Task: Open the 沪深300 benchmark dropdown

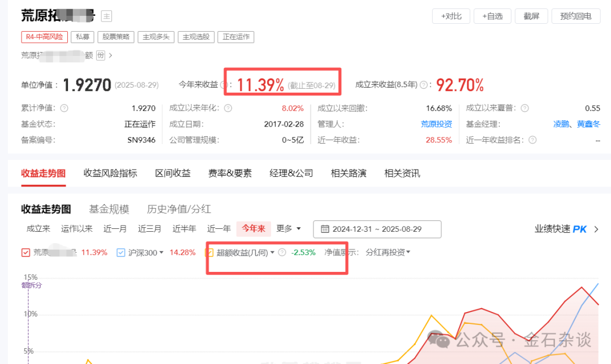Action: click(161, 252)
